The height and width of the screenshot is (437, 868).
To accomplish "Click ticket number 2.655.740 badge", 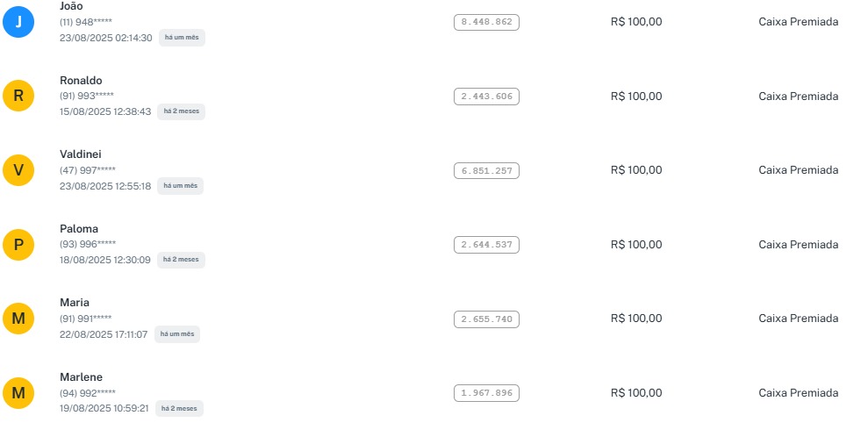I will [486, 319].
